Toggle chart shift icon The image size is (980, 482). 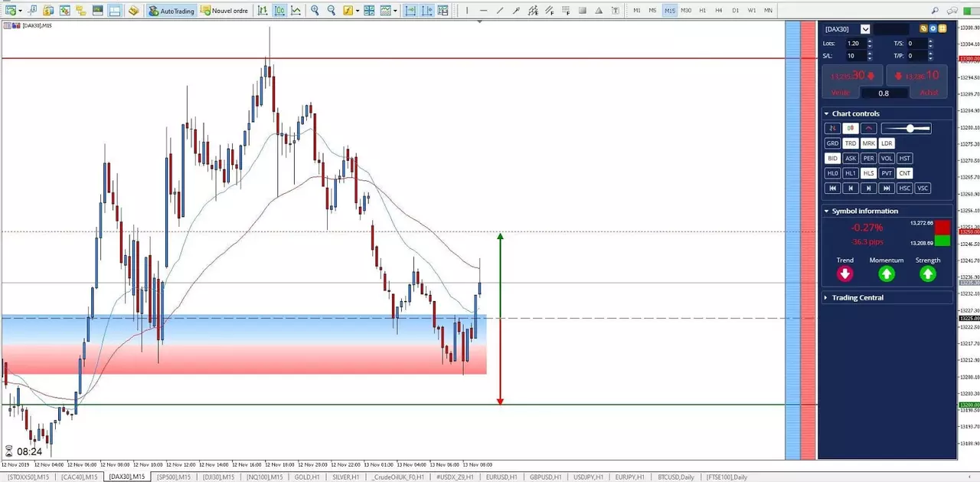click(427, 11)
